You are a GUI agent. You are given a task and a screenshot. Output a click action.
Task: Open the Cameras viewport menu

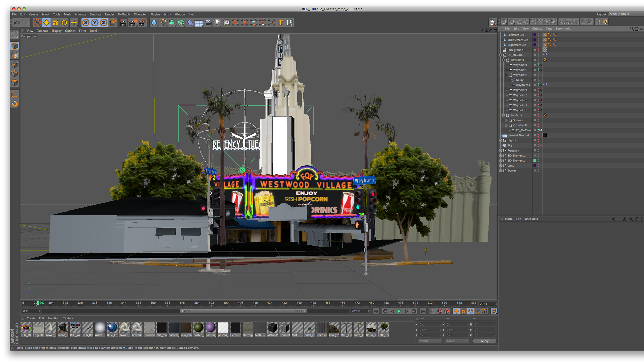[x=42, y=31]
